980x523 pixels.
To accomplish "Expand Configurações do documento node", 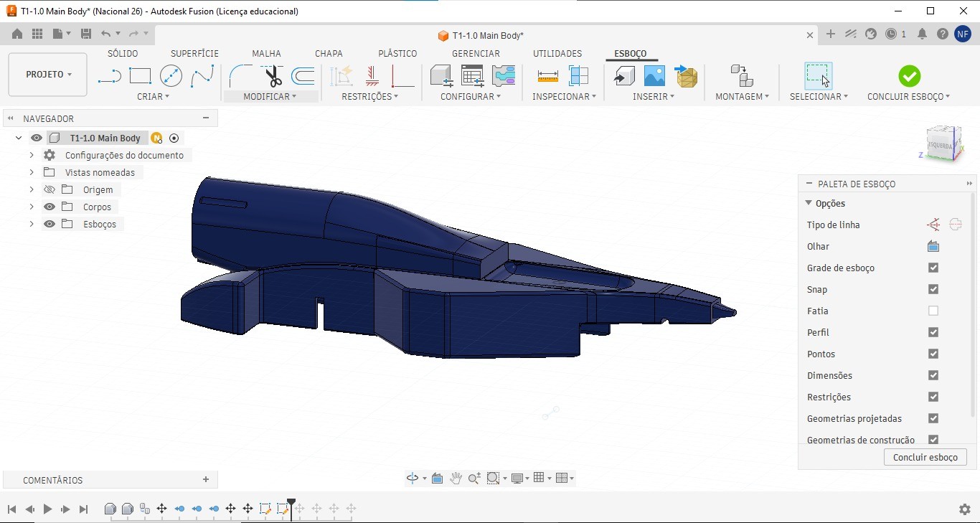I will point(32,155).
